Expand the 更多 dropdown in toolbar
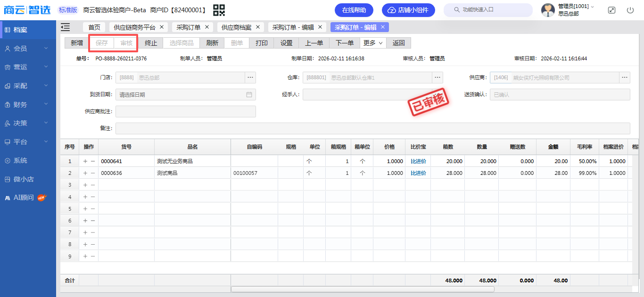The image size is (644, 297). 373,43
